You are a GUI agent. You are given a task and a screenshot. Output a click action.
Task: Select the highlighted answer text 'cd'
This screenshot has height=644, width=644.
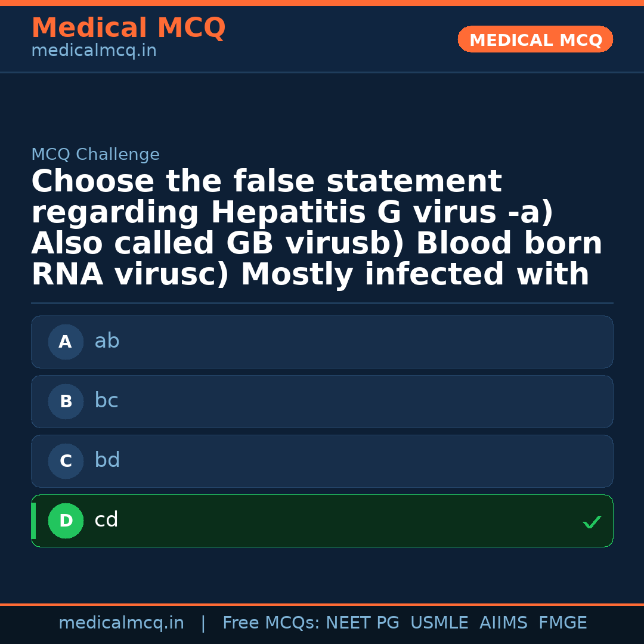click(x=106, y=520)
